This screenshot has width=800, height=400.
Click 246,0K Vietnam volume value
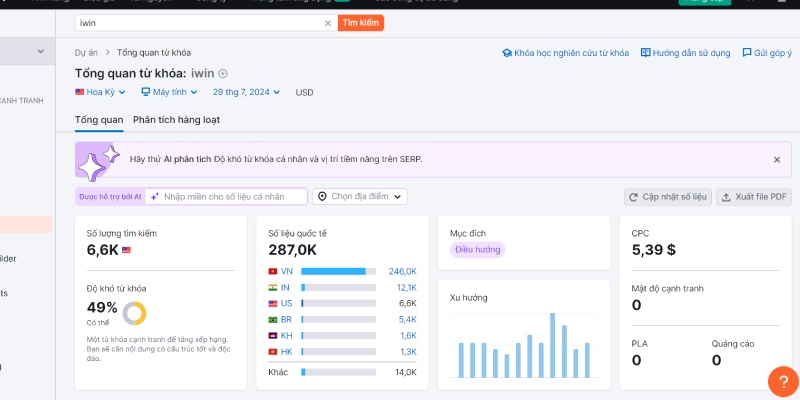[403, 271]
